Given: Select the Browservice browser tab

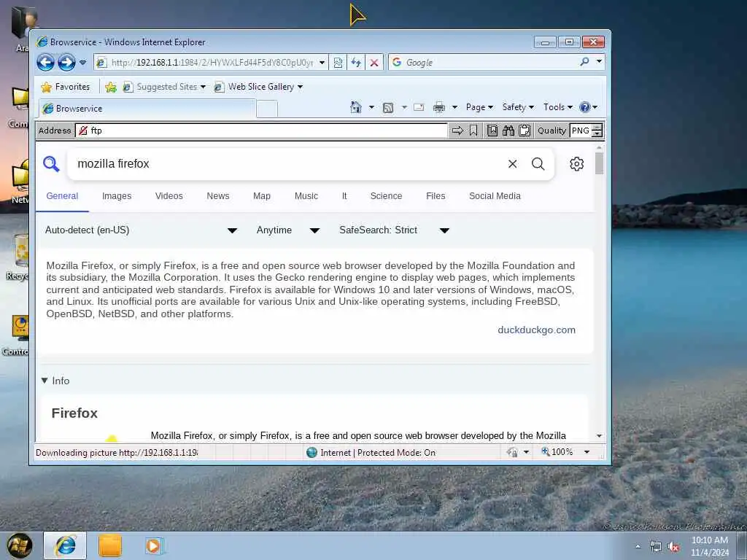Looking at the screenshot, I should click(x=147, y=109).
